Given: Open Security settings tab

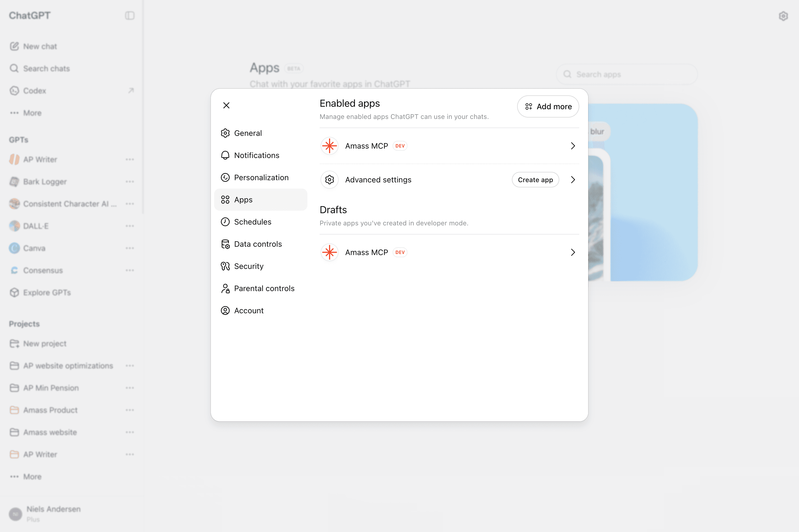Looking at the screenshot, I should [261, 266].
